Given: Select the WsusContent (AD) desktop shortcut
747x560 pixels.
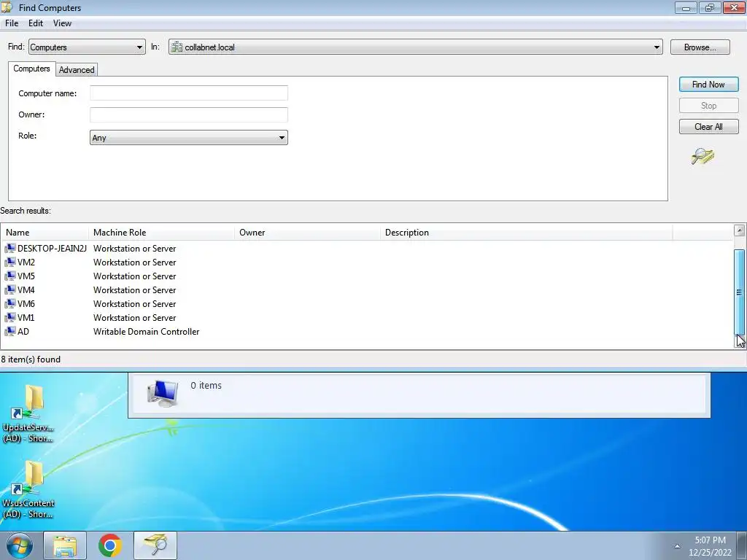Looking at the screenshot, I should [x=28, y=489].
